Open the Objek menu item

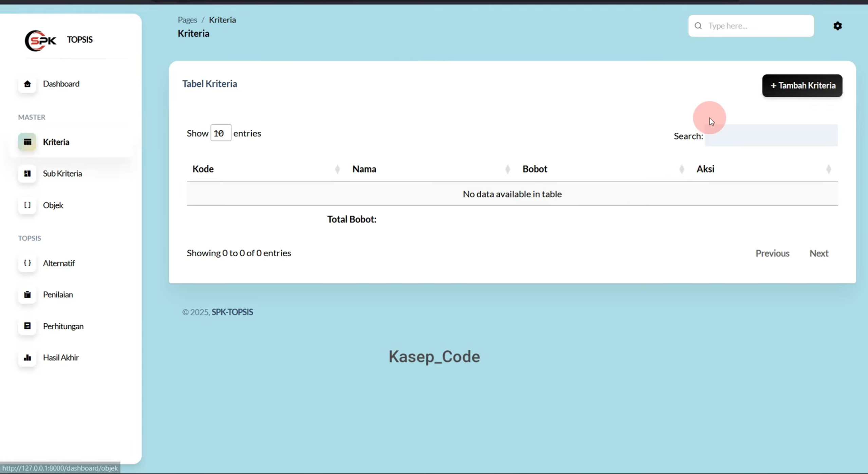click(53, 205)
